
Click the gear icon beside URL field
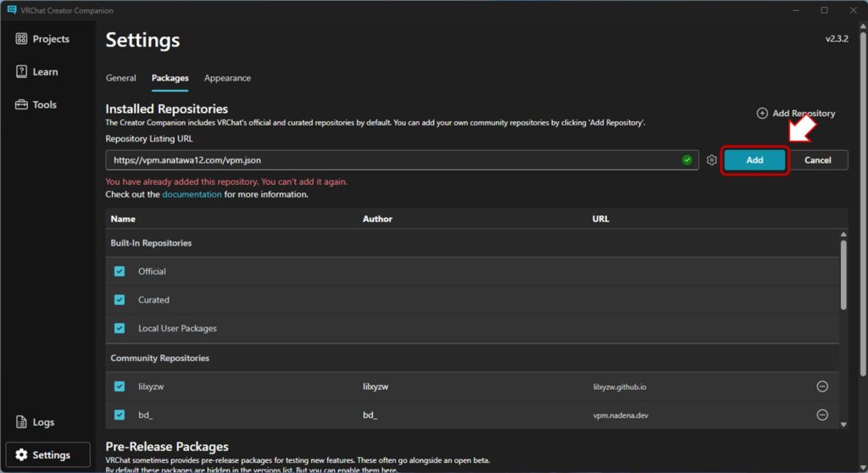pos(712,160)
